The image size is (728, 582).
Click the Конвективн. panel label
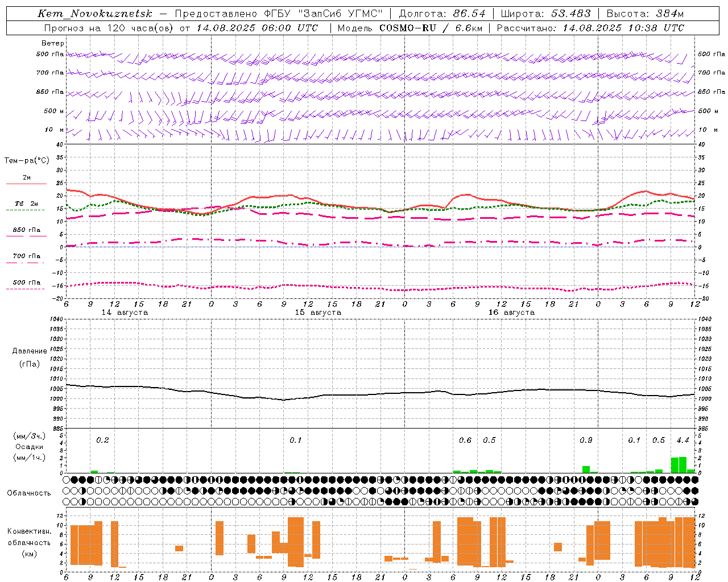coord(29,531)
